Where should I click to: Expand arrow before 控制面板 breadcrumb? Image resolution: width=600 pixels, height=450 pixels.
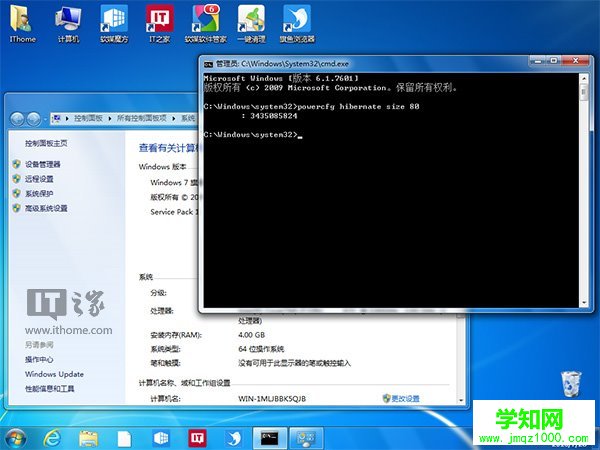click(x=67, y=119)
